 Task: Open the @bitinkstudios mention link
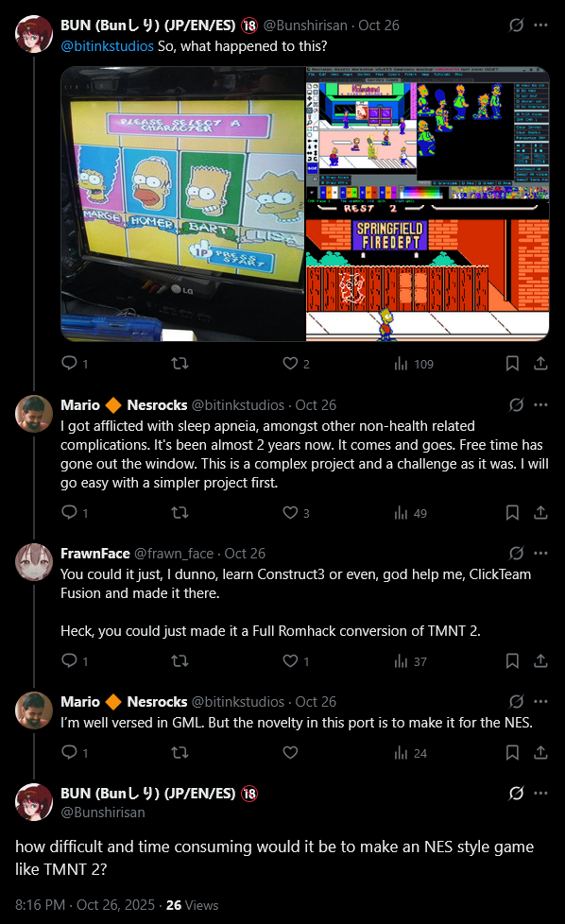point(107,46)
